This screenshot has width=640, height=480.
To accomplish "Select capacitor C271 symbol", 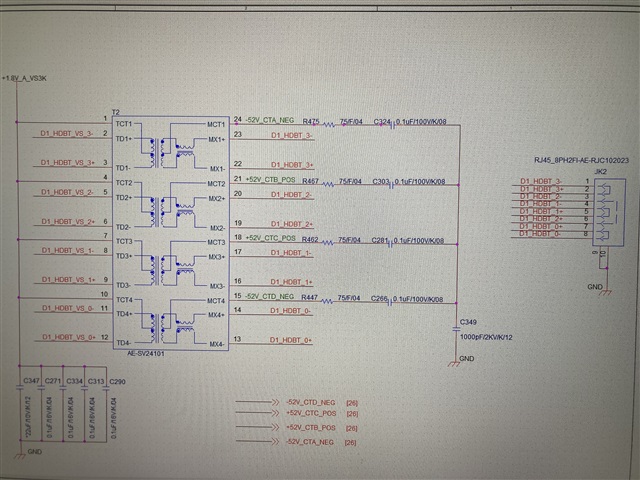I will 41,388.
